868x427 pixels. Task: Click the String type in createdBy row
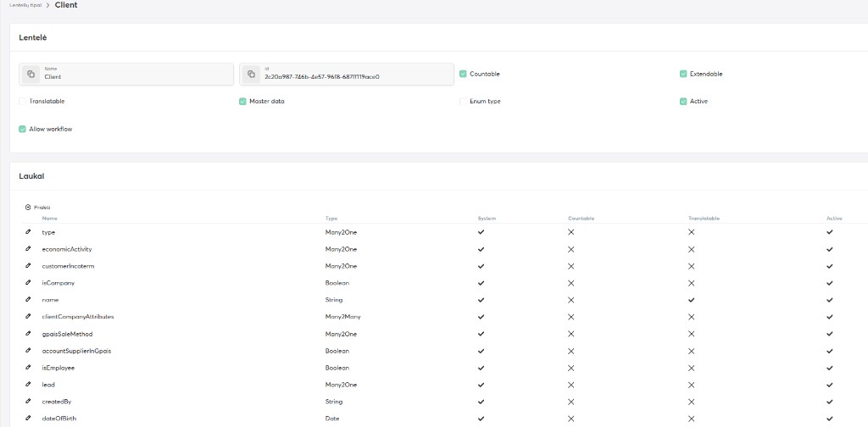(x=334, y=402)
